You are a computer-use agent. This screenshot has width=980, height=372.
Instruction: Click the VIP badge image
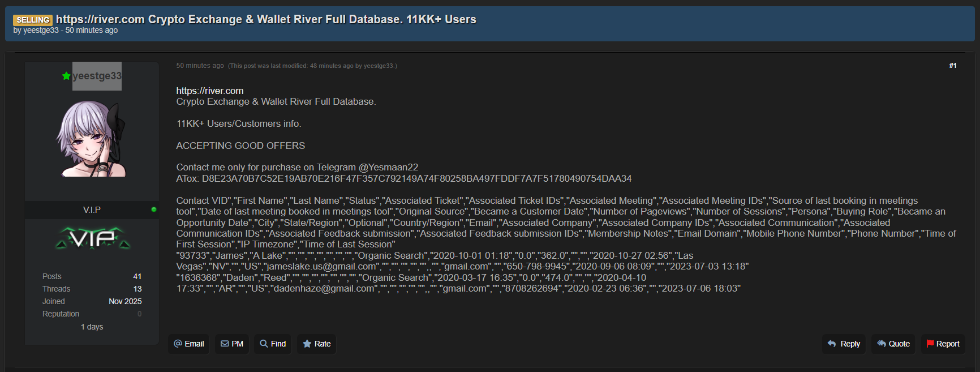pyautogui.click(x=93, y=238)
